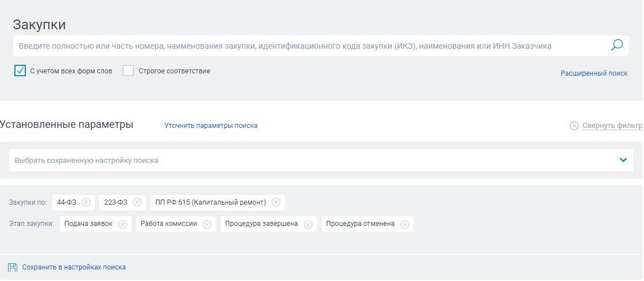Click the 'Этап закупки:' label
The height and width of the screenshot is (281, 644).
(31, 224)
